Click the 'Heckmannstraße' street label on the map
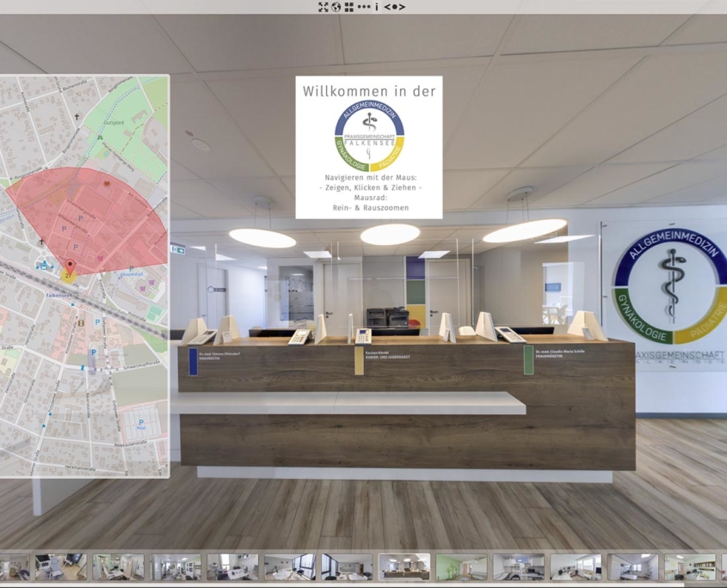This screenshot has height=588, width=727. pyautogui.click(x=80, y=469)
